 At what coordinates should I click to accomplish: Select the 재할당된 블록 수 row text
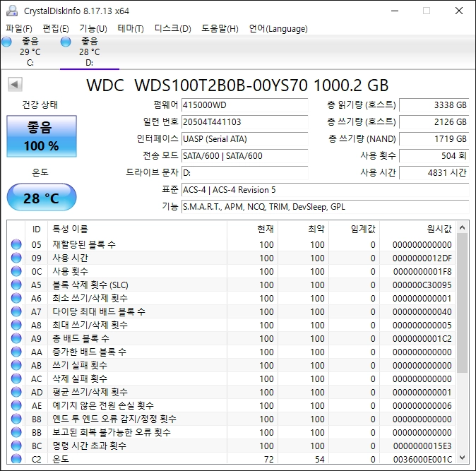point(84,244)
